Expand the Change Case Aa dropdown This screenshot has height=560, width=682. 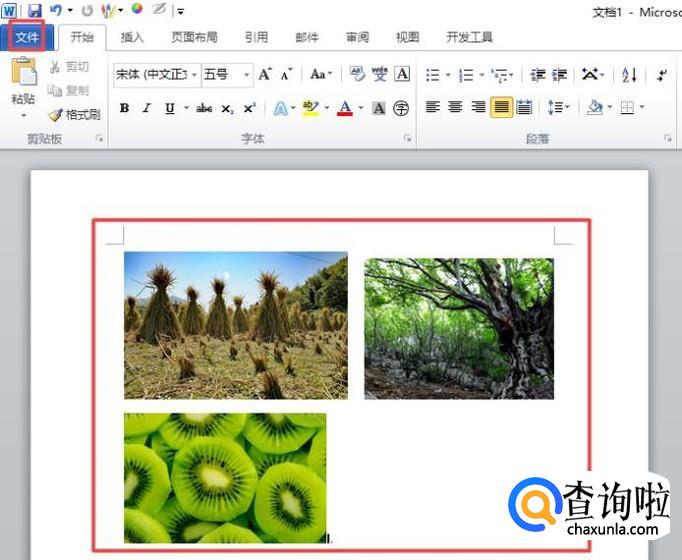point(321,74)
